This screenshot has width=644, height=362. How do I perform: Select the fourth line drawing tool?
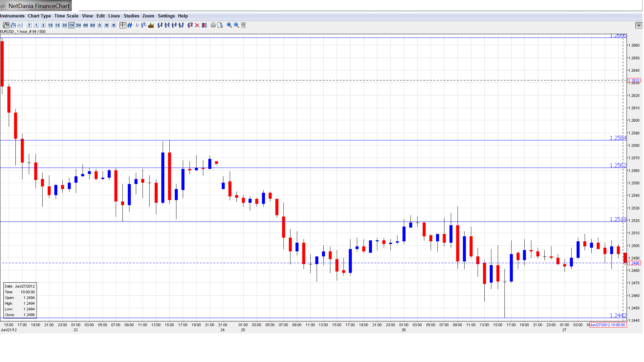(x=181, y=25)
